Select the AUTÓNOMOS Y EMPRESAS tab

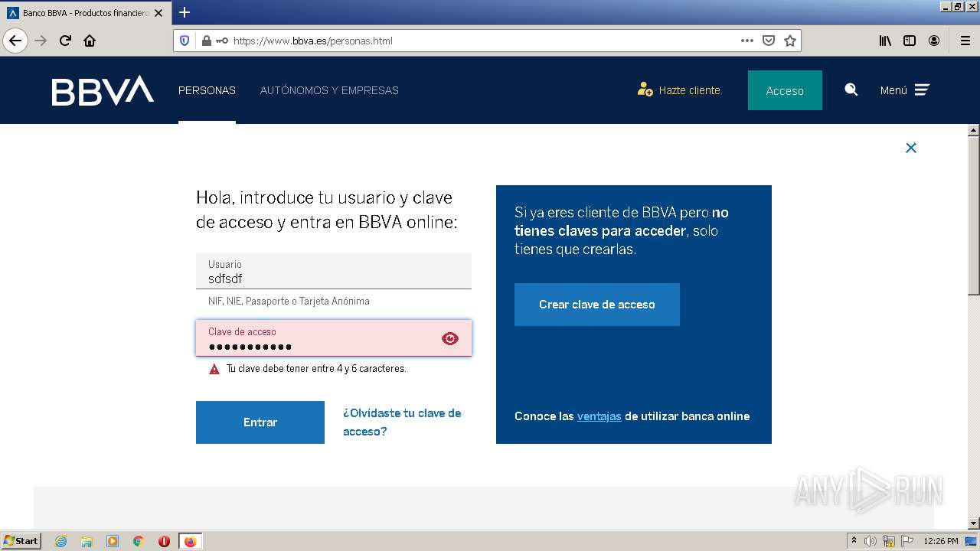[329, 90]
